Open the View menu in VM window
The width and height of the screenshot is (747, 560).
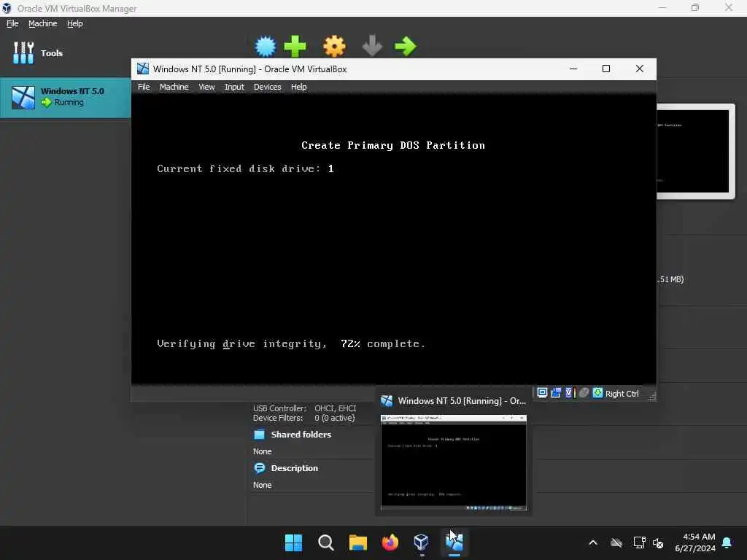pos(206,87)
